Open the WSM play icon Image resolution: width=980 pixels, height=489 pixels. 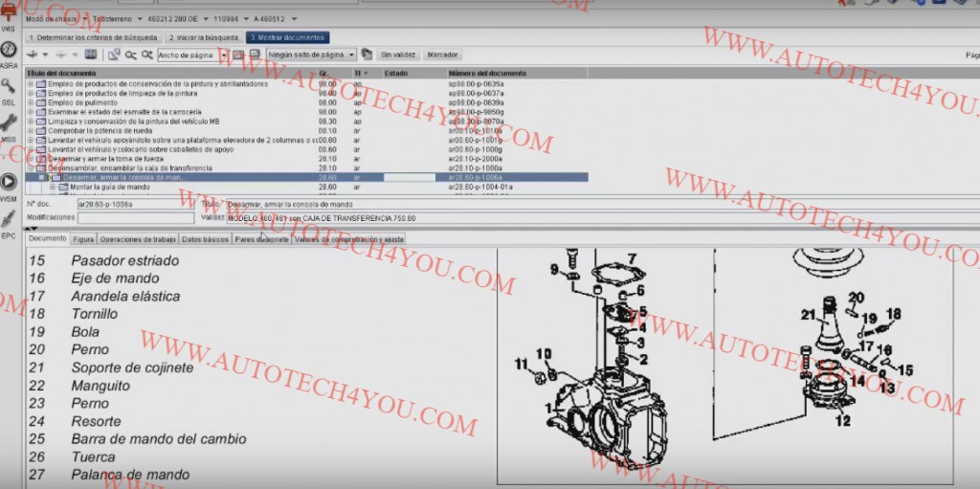tap(9, 182)
